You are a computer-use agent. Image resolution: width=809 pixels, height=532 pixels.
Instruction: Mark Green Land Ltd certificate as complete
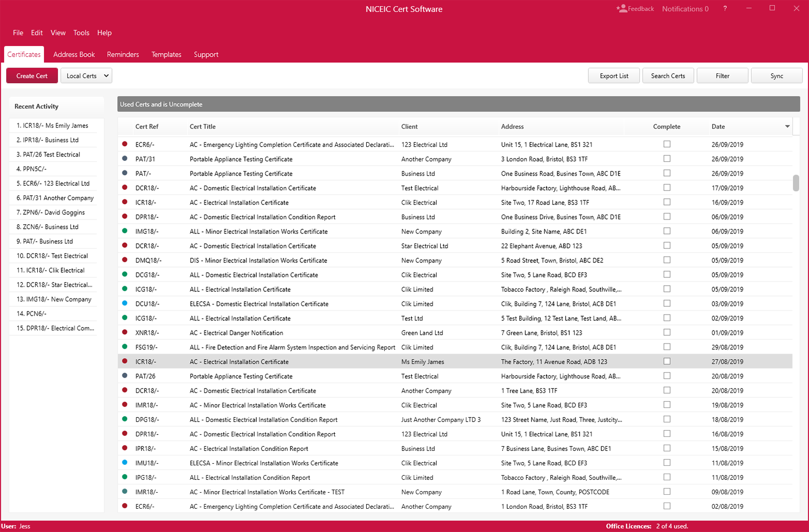667,332
